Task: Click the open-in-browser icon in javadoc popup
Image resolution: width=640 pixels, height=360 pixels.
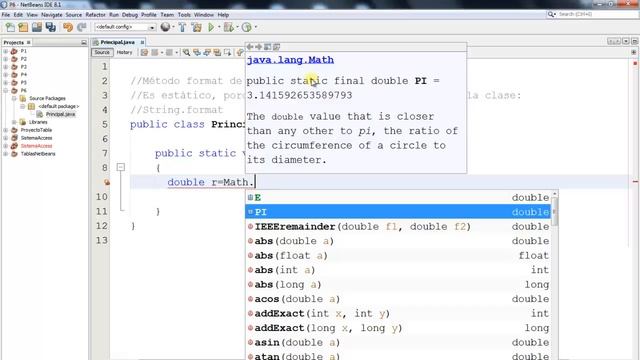Action: pyautogui.click(x=267, y=47)
